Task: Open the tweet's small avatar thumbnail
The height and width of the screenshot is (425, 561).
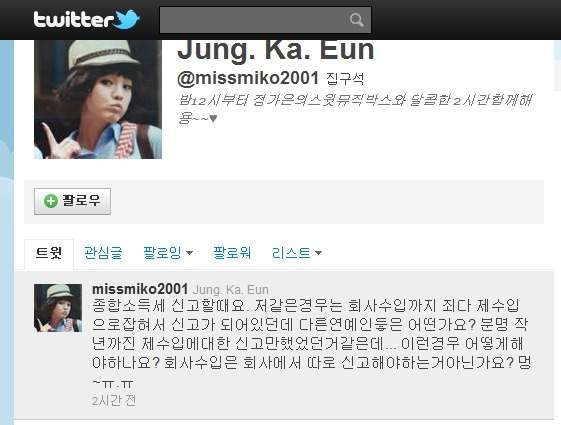Action: pos(58,308)
